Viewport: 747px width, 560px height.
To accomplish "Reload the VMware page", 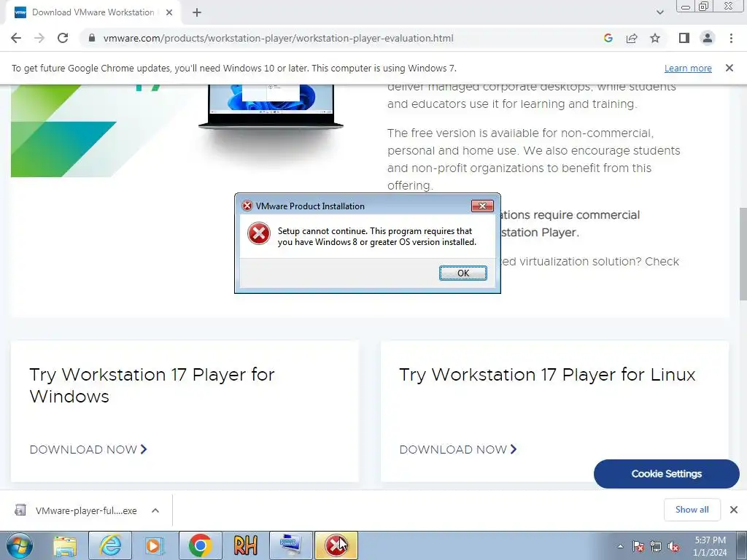I will tap(63, 38).
